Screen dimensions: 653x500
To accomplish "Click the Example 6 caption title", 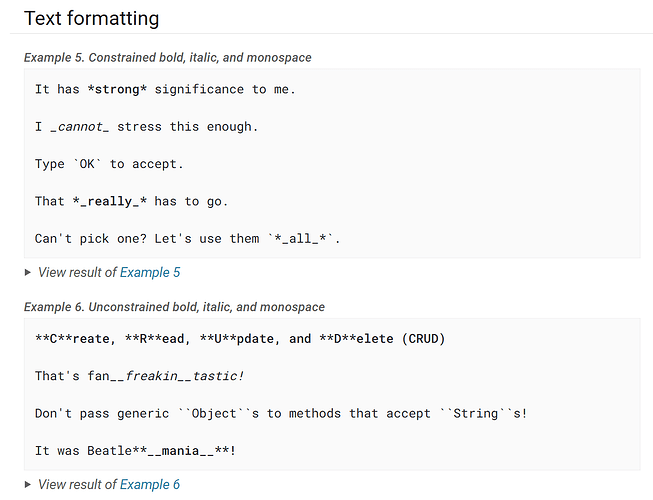I will [174, 307].
